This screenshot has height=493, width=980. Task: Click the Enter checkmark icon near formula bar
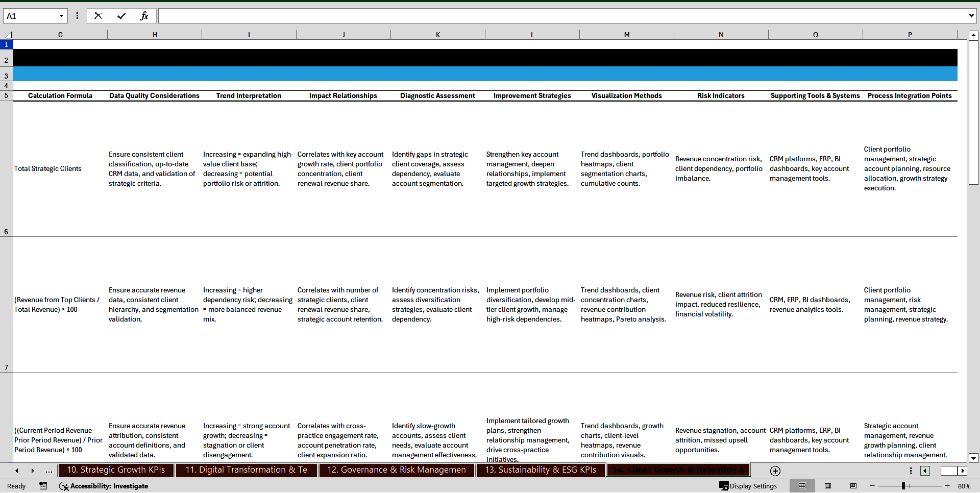(x=121, y=16)
